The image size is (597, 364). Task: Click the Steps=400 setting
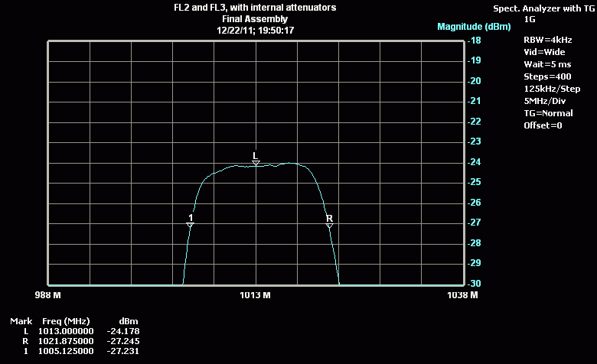(x=547, y=76)
